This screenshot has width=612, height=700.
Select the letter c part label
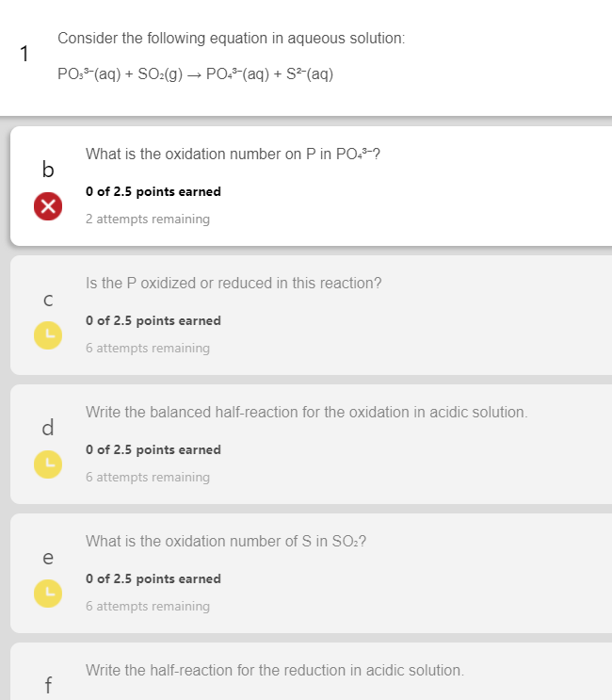click(48, 300)
